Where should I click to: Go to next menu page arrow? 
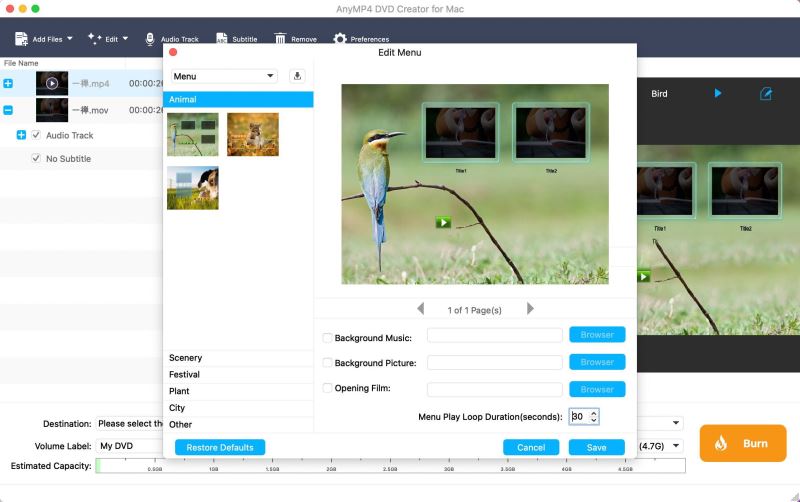coord(530,309)
